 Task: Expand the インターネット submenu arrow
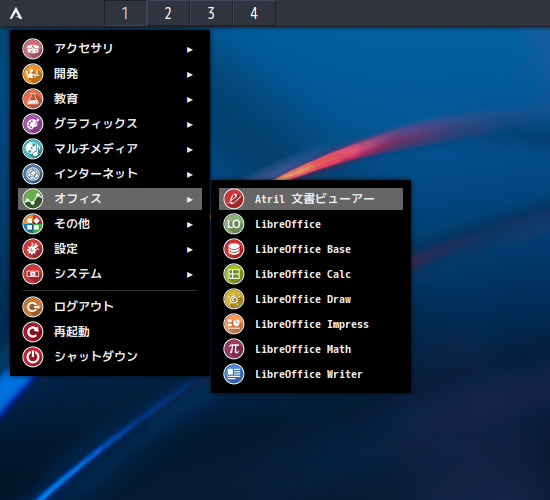coord(189,175)
